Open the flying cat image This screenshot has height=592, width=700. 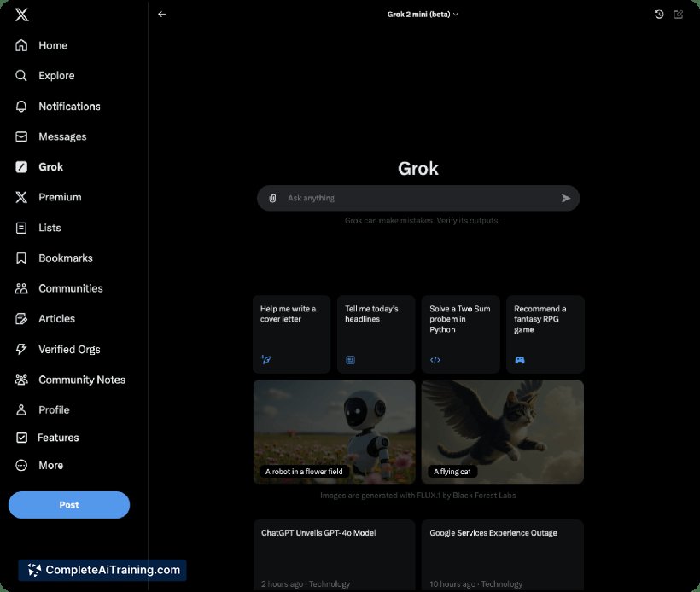point(503,432)
